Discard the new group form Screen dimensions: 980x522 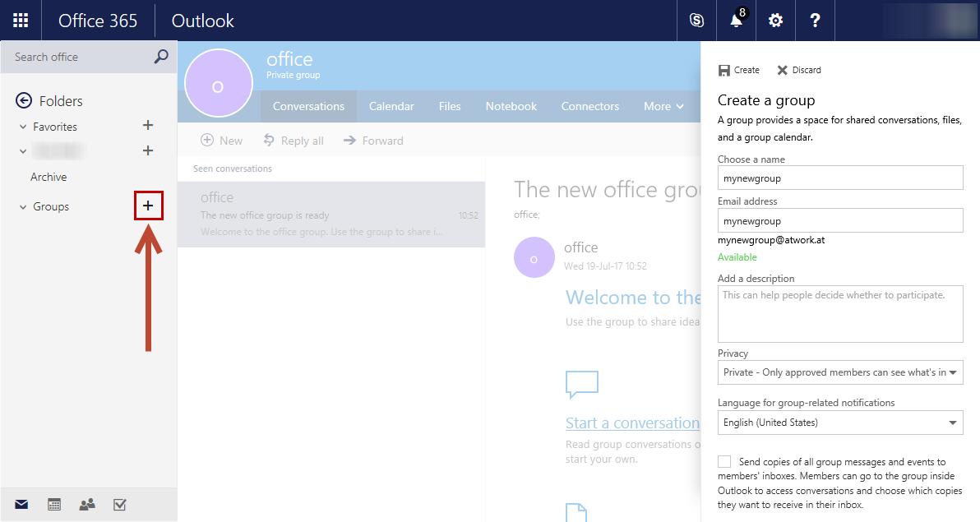pyautogui.click(x=798, y=70)
